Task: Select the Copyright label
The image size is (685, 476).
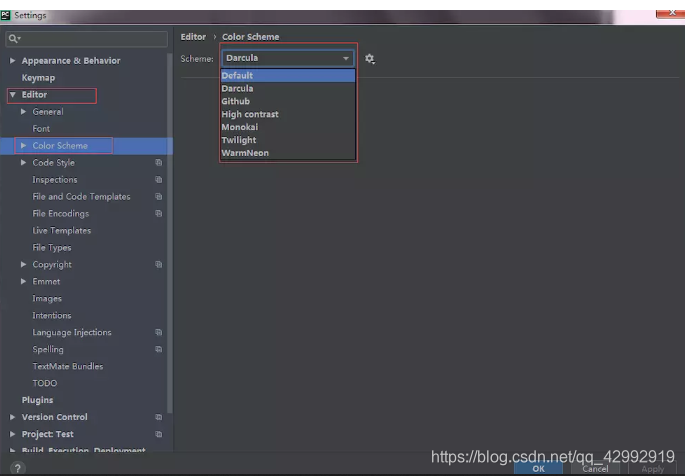Action: tap(52, 265)
